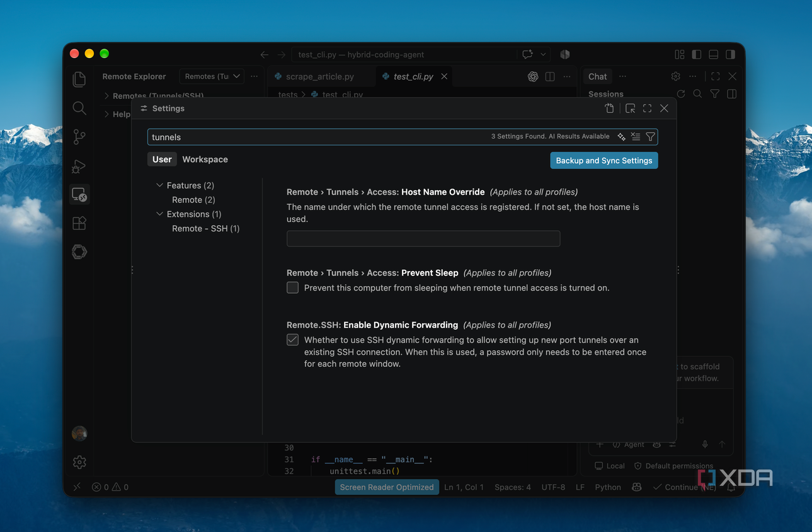812x532 pixels.
Task: Switch to the Workspace settings tab
Action: (205, 159)
